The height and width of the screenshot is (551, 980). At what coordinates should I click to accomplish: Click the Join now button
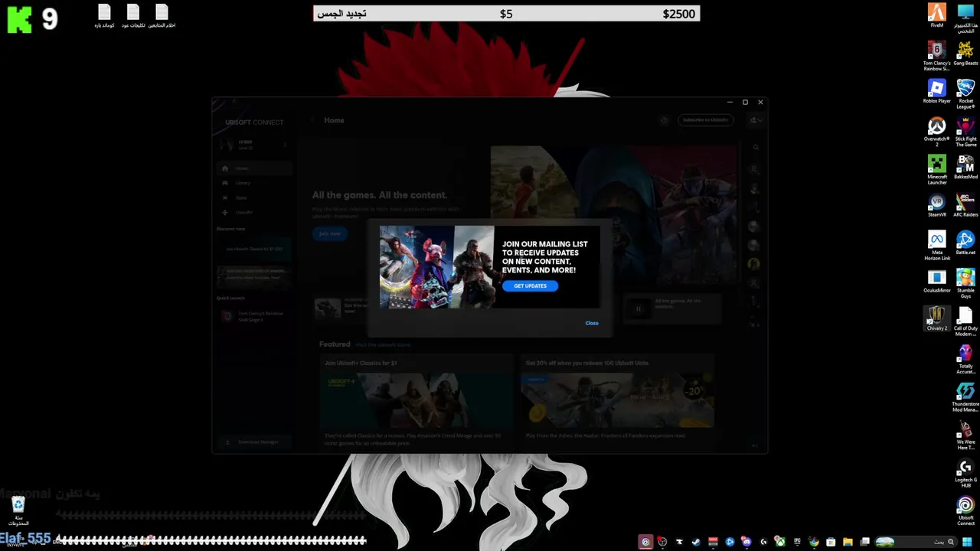[329, 233]
